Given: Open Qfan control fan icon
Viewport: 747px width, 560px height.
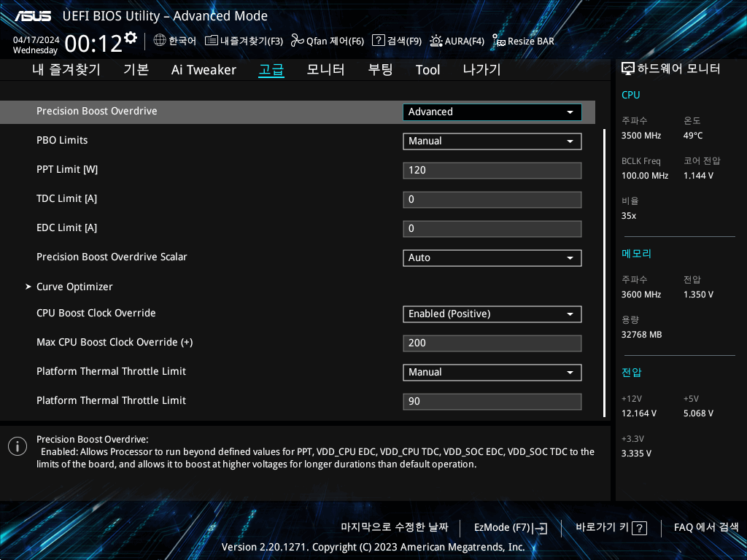Looking at the screenshot, I should (298, 41).
